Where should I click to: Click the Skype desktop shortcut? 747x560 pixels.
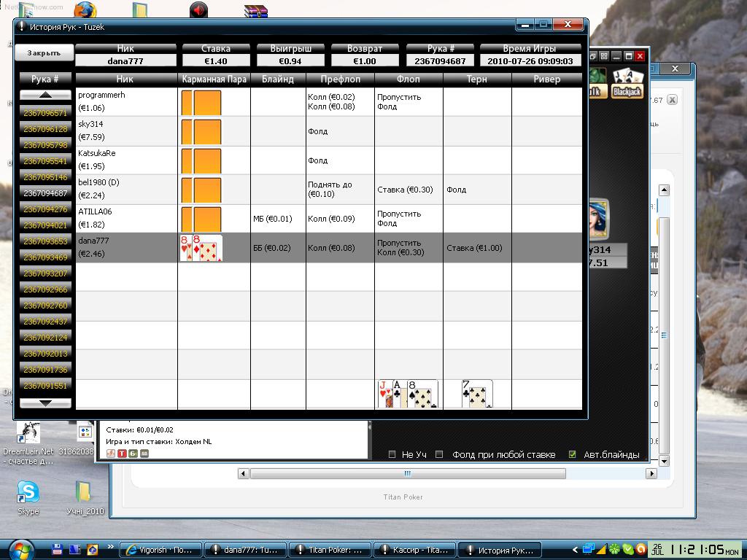pos(28,494)
